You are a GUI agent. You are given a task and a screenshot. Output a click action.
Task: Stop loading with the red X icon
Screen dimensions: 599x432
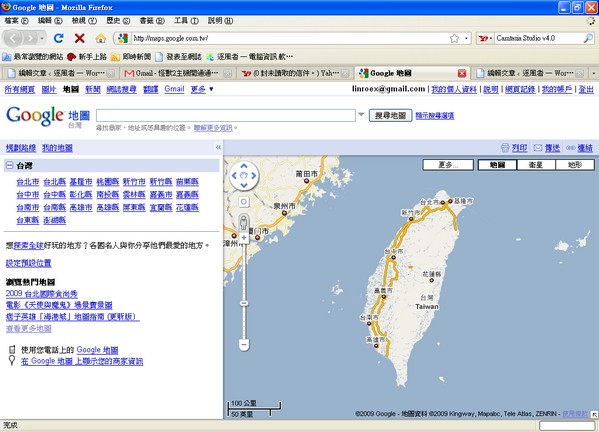(x=79, y=38)
